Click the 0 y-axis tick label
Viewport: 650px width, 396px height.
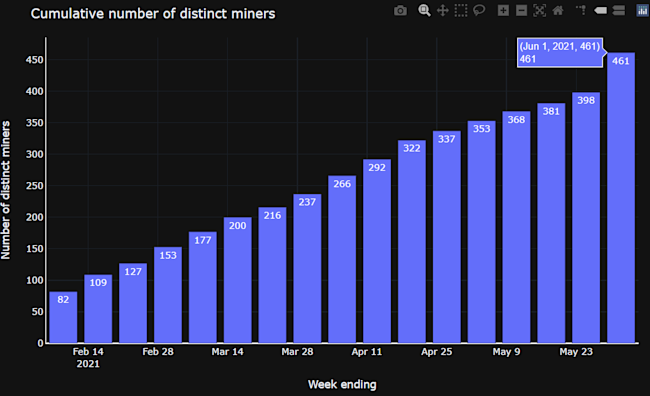pyautogui.click(x=40, y=343)
